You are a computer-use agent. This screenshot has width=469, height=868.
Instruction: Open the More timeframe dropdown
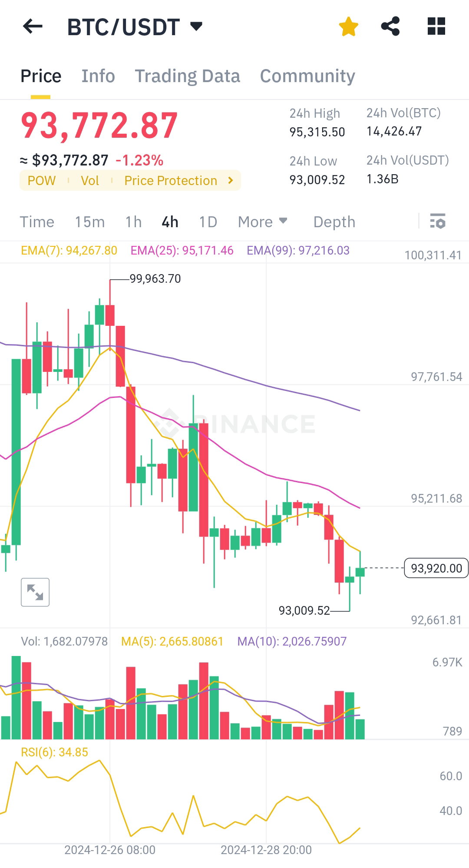pos(263,222)
